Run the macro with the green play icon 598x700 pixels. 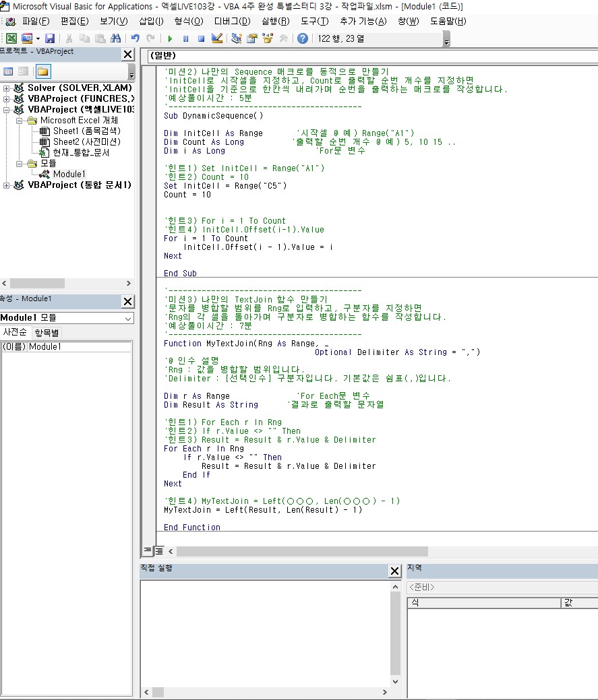tap(170, 39)
